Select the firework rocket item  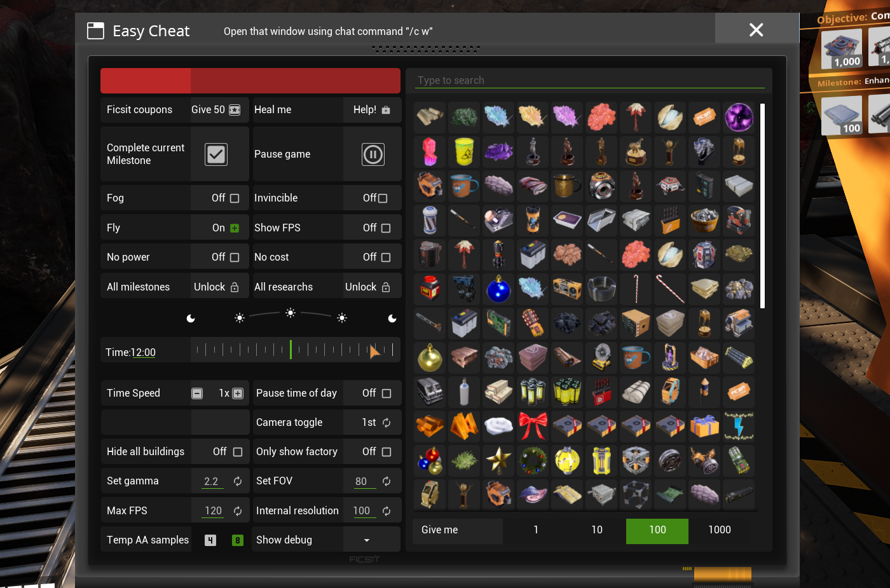point(705,392)
